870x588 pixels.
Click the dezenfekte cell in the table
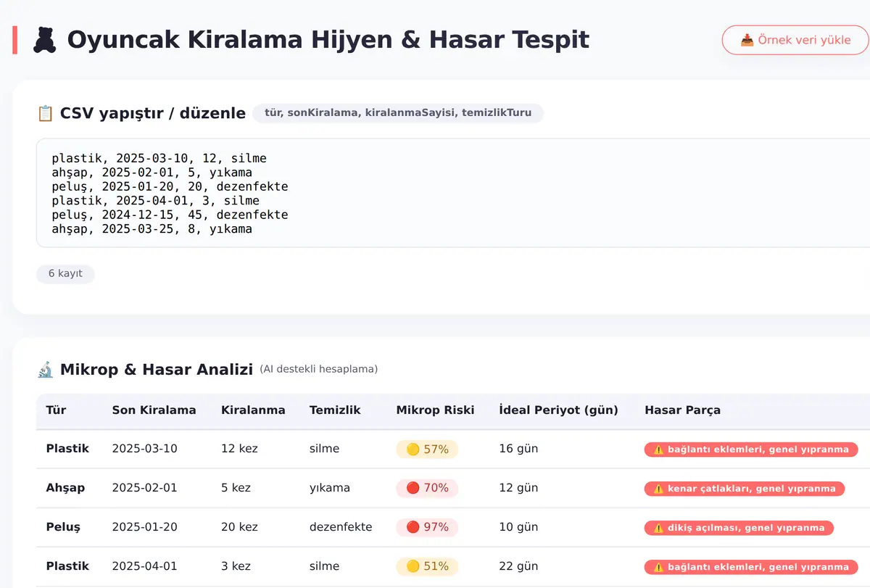coord(341,527)
